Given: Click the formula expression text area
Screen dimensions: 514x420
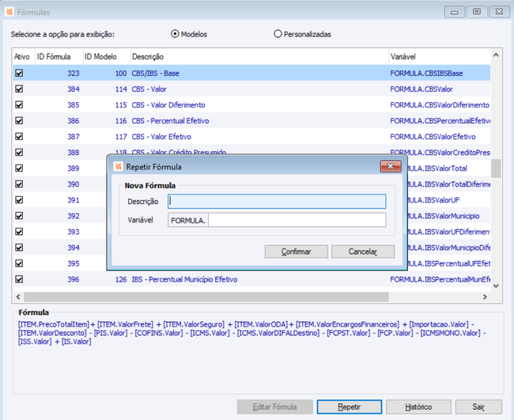Looking at the screenshot, I should (x=258, y=353).
